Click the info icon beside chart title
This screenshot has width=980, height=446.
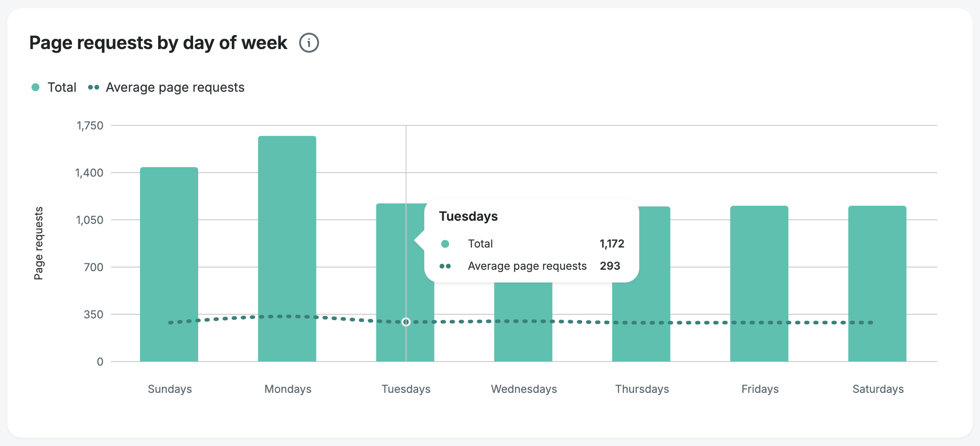click(309, 43)
